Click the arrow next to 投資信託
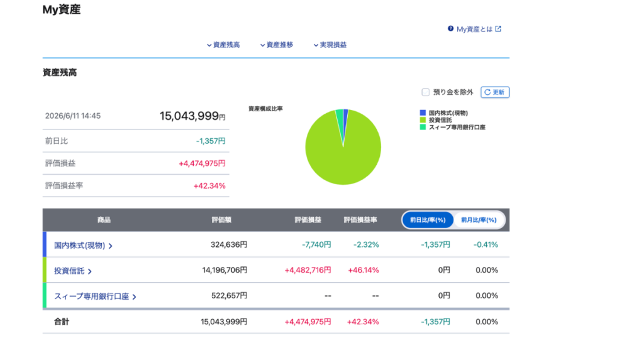This screenshot has height=338, width=644. click(89, 271)
